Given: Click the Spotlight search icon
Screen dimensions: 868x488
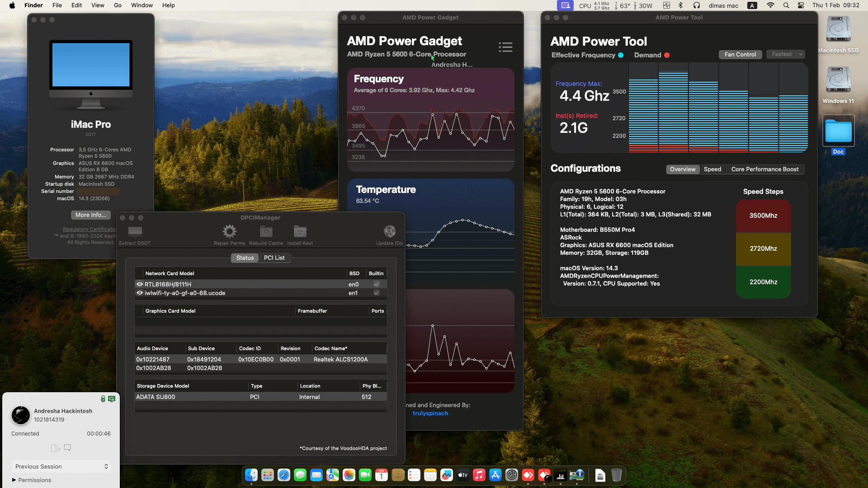Looking at the screenshot, I should 786,5.
